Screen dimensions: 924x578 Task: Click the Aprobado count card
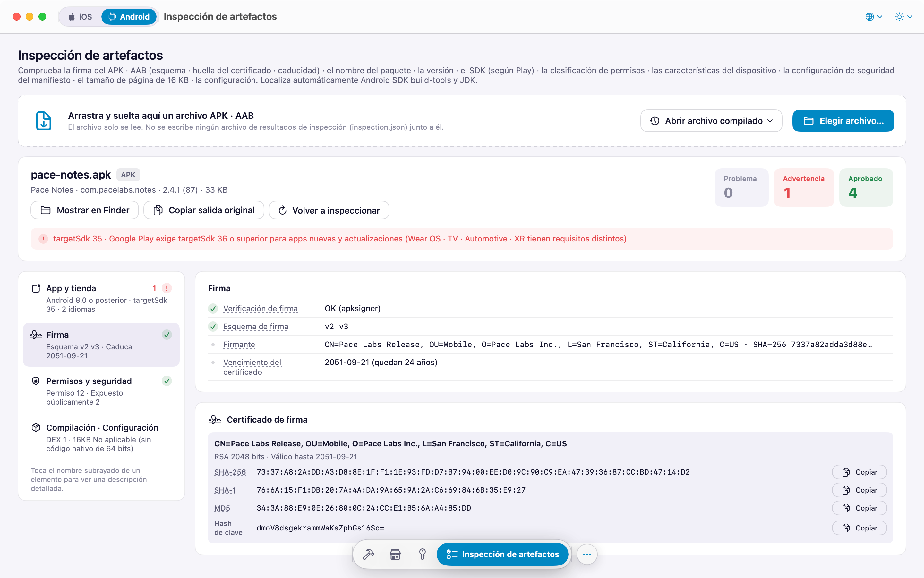[866, 187]
